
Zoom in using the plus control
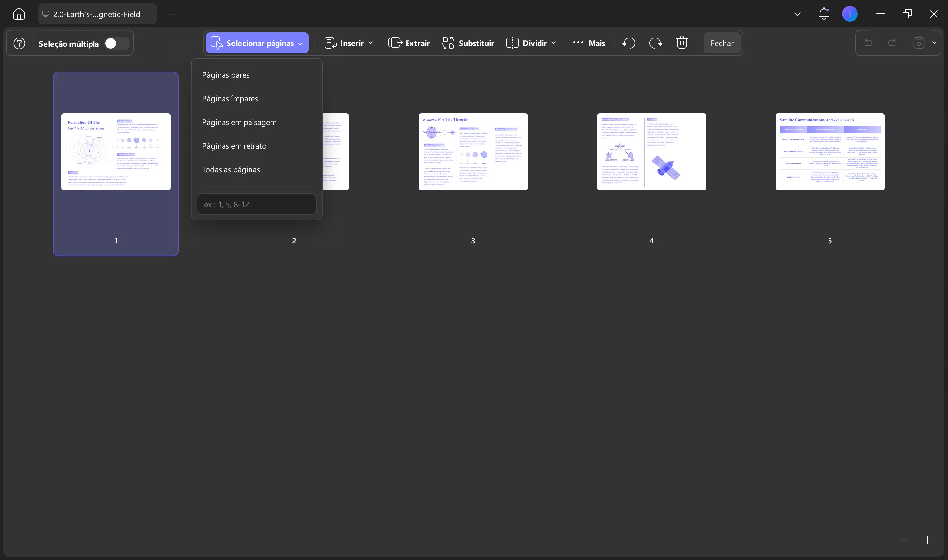pos(927,540)
